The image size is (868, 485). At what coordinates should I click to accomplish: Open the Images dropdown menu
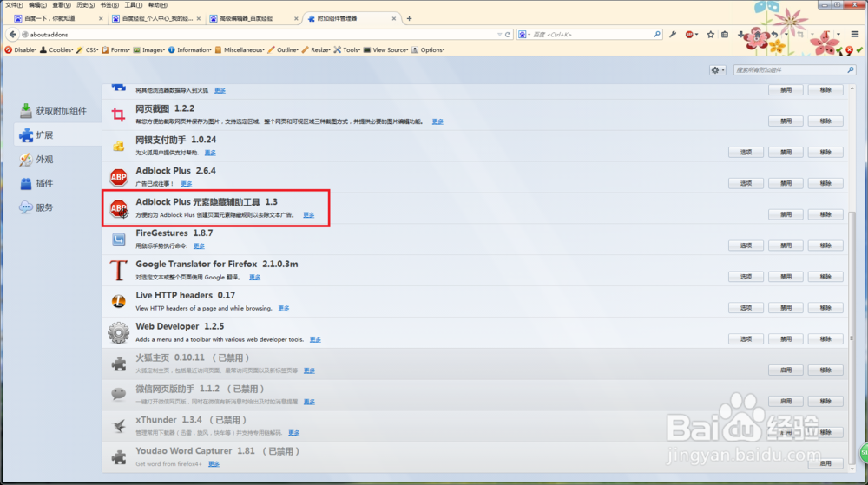coord(149,49)
